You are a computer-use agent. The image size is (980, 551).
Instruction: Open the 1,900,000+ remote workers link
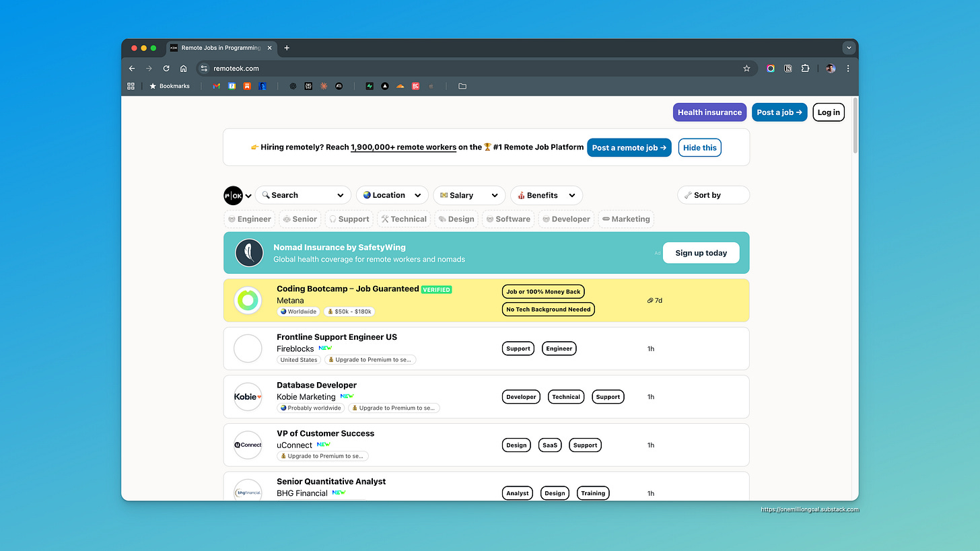403,147
